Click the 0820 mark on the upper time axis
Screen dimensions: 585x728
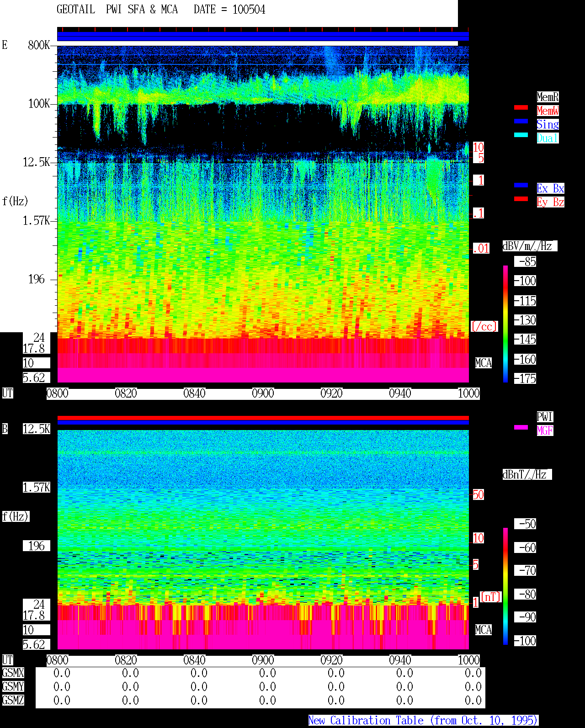pyautogui.click(x=126, y=393)
